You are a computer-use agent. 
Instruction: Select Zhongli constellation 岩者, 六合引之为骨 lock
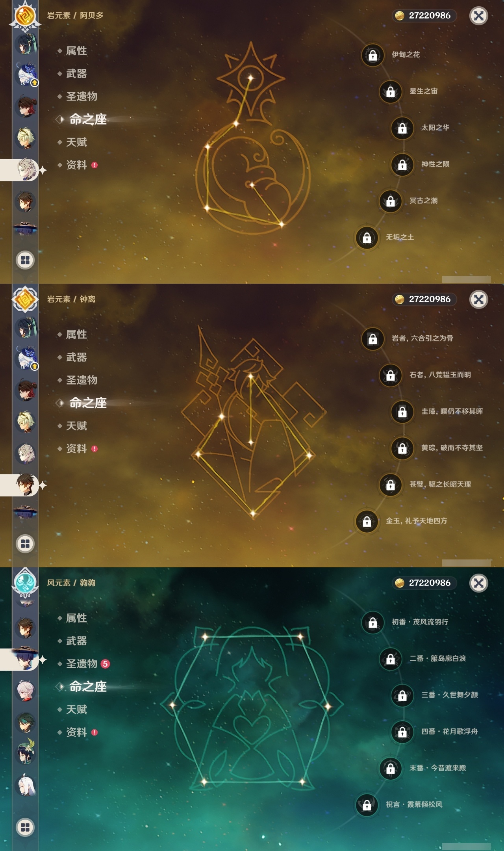click(373, 338)
